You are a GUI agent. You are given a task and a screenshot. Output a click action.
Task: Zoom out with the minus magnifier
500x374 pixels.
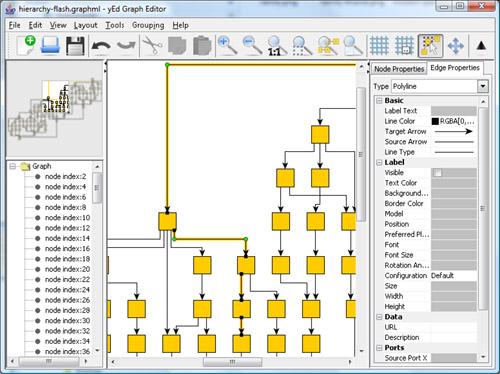pos(253,46)
